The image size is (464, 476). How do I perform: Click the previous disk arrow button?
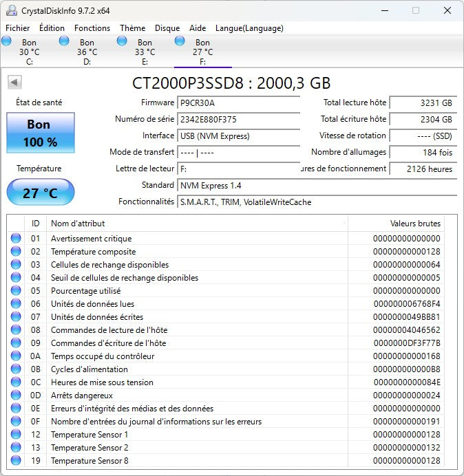coord(14,82)
